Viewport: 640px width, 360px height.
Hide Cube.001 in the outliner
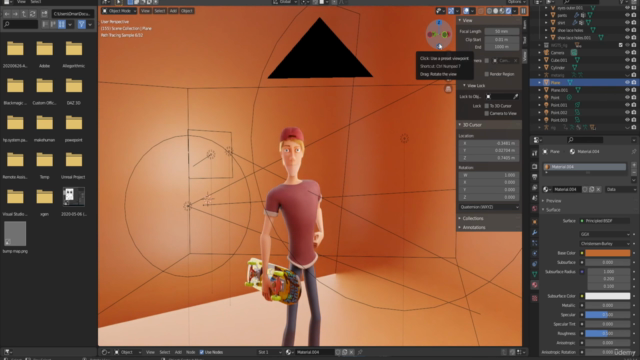coord(627,60)
